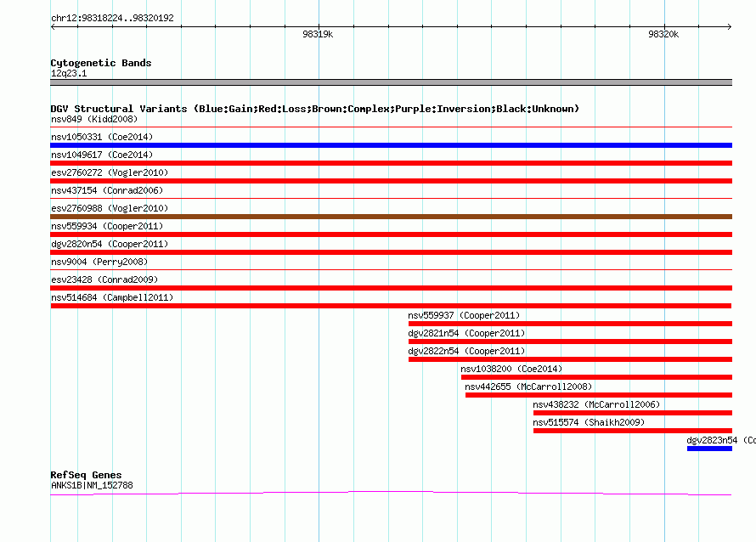
Task: Click the Cytogenetic Bands track title
Action: coord(101,63)
